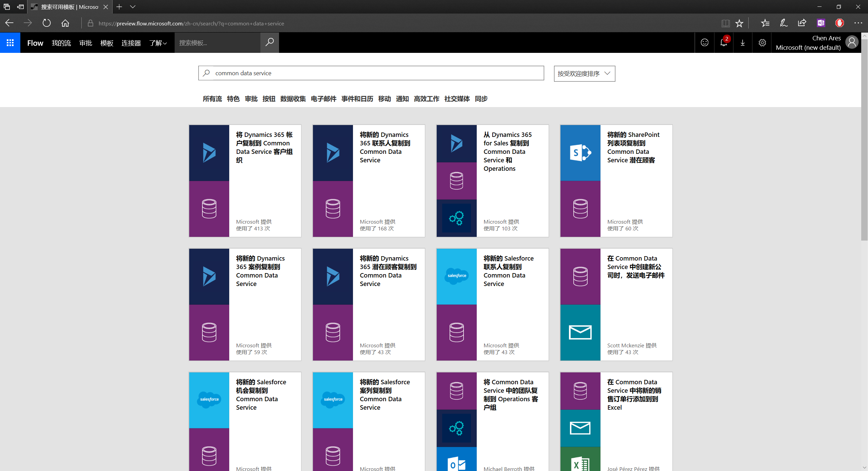Open the 按受欢迎度排序 sort dropdown
The height and width of the screenshot is (471, 868).
click(584, 74)
